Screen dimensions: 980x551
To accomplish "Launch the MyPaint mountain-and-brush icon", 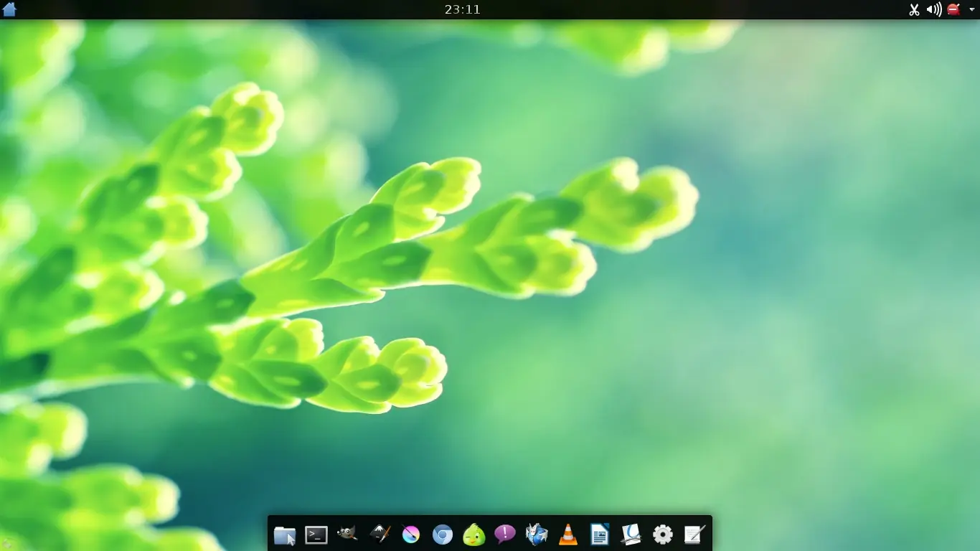I will click(380, 534).
